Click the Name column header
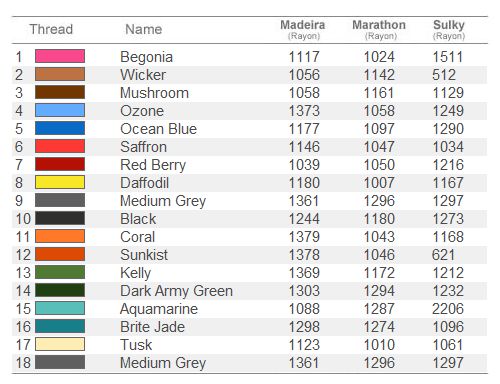This screenshot has height=384, width=500. (144, 29)
